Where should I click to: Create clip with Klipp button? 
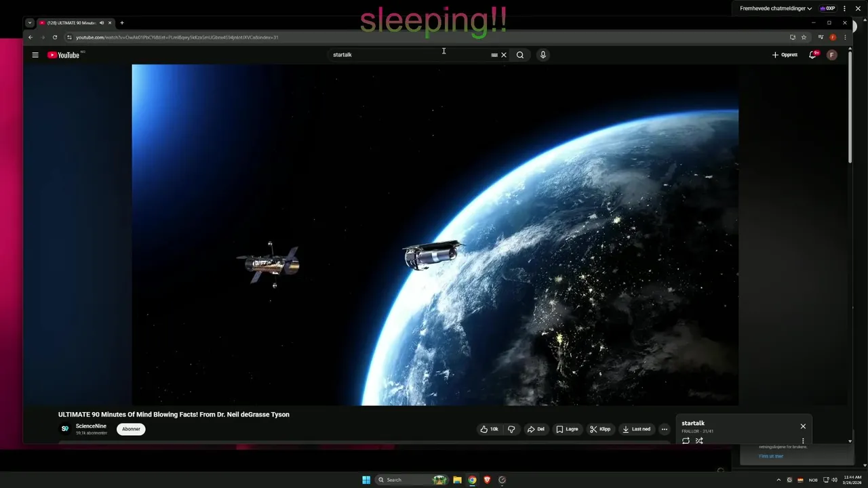point(600,429)
